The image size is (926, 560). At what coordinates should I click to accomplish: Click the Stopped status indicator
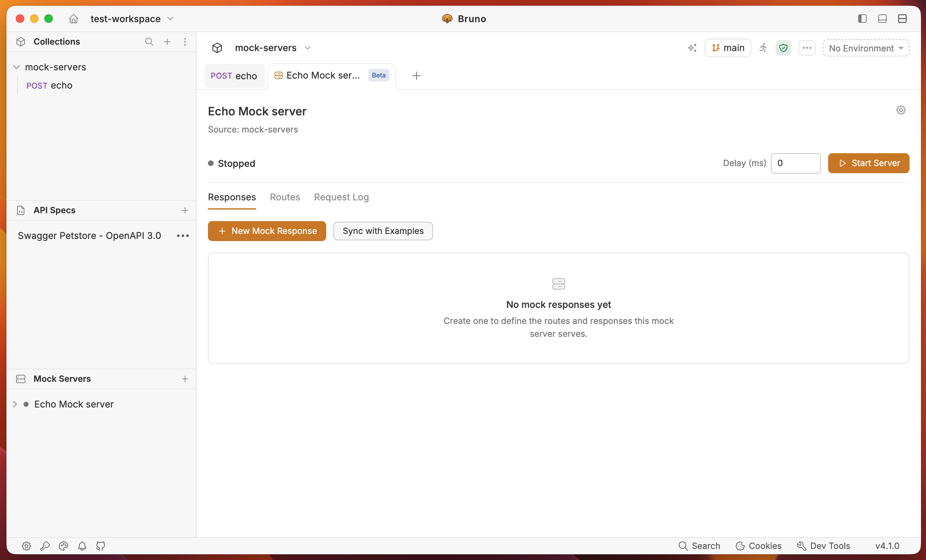coord(231,163)
